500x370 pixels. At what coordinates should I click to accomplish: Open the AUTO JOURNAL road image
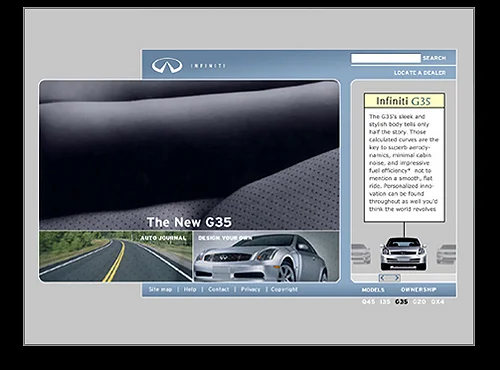coord(116,256)
